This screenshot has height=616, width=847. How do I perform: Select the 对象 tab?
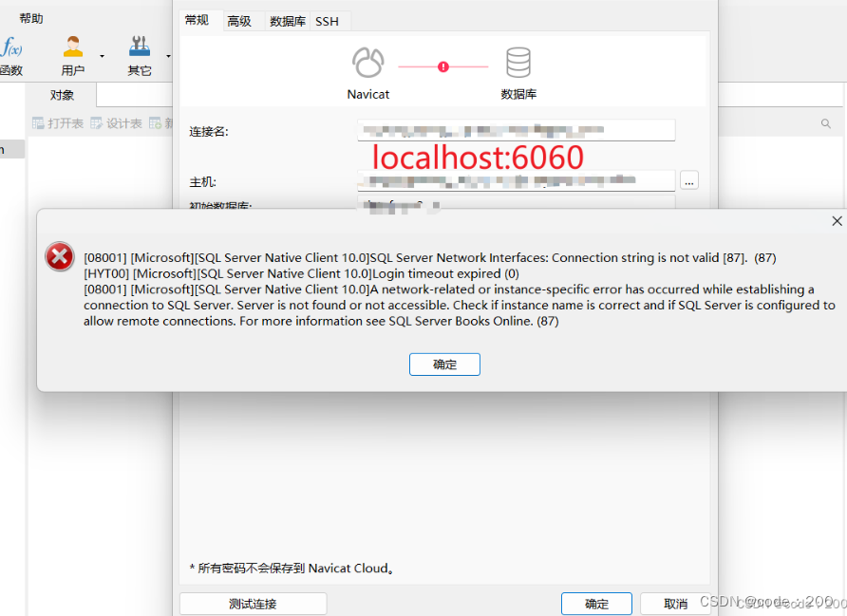point(62,95)
